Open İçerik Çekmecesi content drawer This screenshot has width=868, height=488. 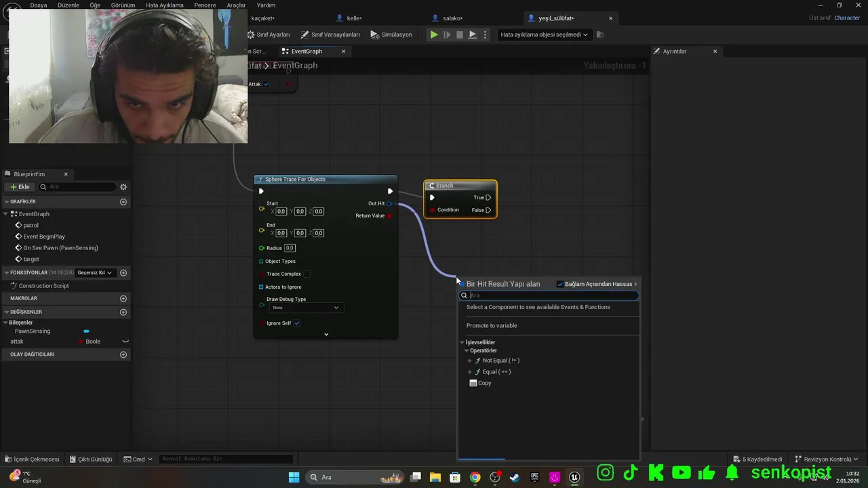(32, 459)
